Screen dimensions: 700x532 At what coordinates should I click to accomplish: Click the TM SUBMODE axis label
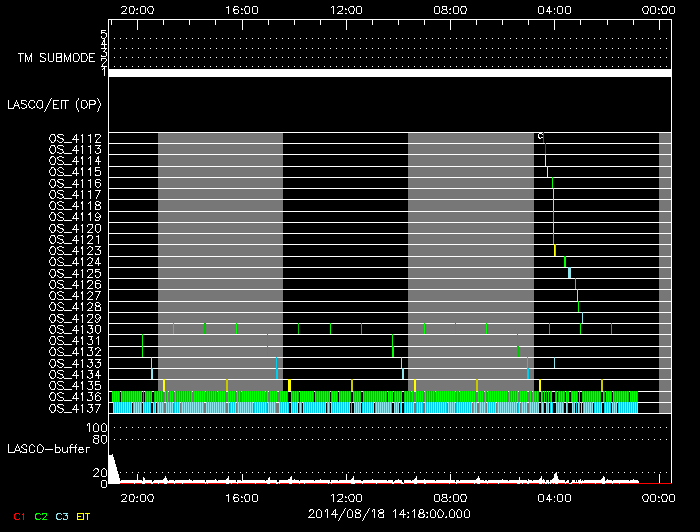tap(58, 57)
